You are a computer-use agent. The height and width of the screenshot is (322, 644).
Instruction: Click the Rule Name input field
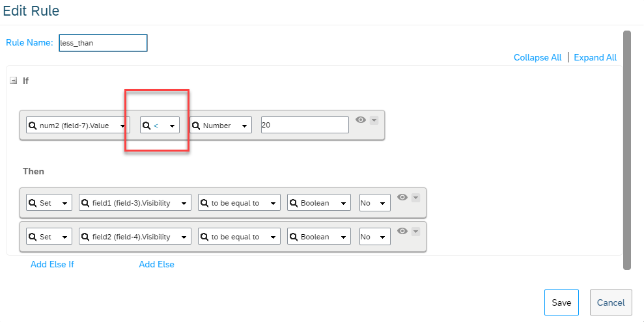coord(103,43)
